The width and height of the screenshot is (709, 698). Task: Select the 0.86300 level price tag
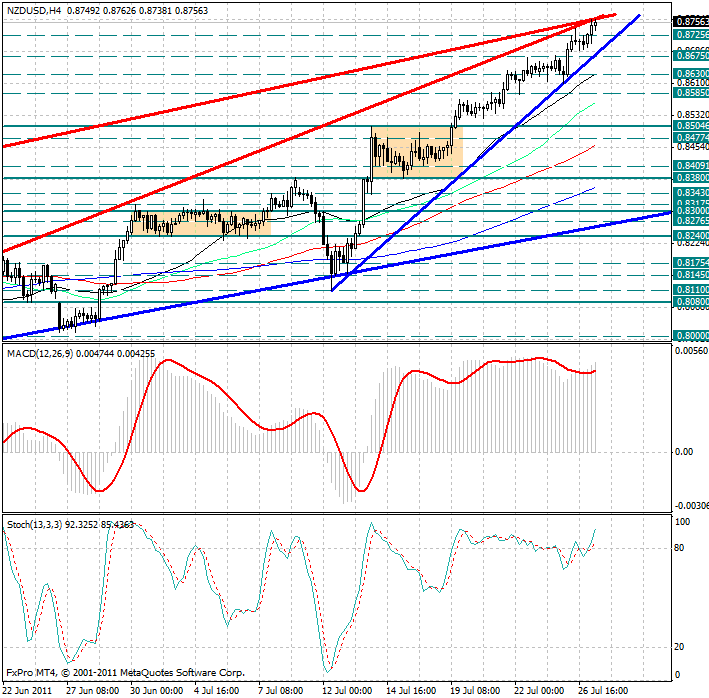coord(691,74)
